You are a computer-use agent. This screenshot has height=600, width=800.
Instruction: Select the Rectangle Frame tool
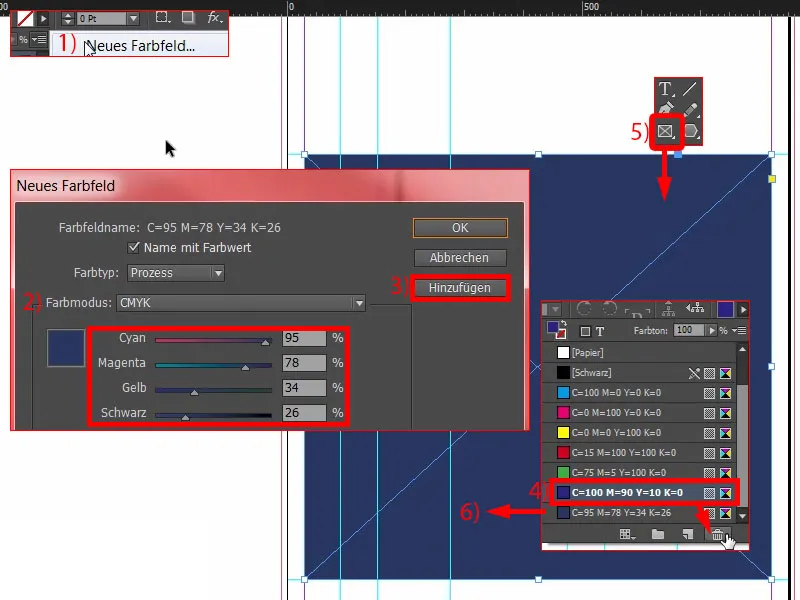coord(665,131)
